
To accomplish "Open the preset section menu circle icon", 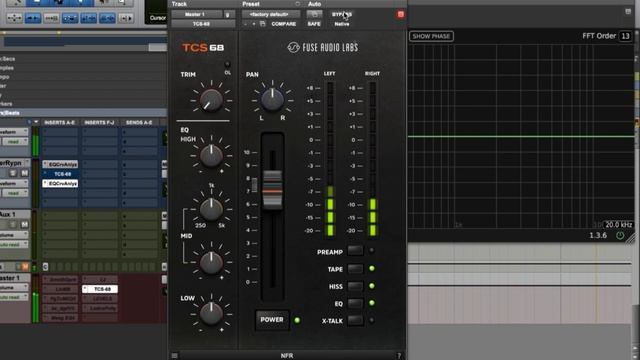I will (x=298, y=4).
